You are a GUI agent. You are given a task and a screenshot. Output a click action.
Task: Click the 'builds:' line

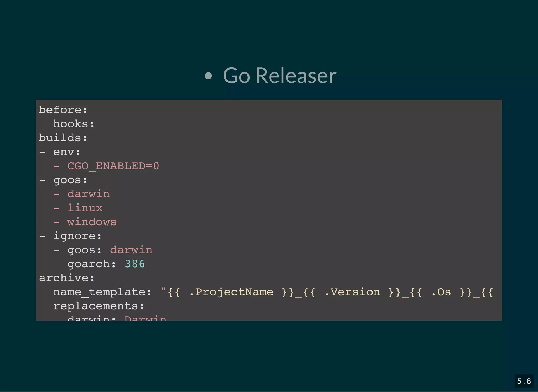click(63, 138)
